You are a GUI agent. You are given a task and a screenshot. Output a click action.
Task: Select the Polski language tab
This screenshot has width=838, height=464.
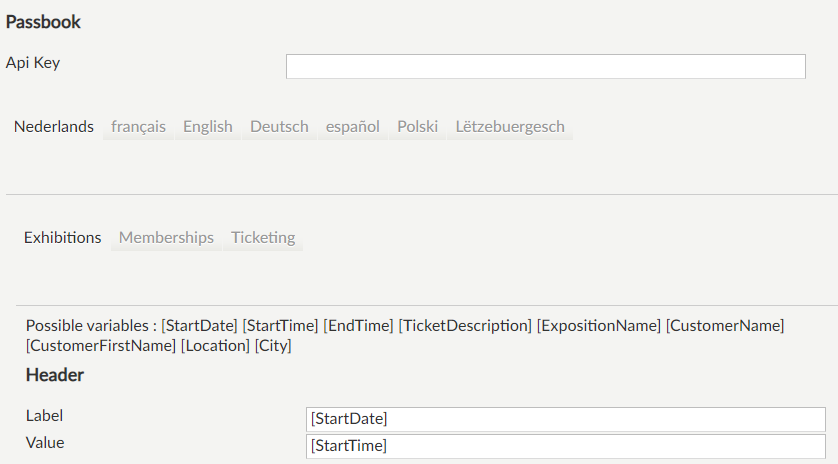pyautogui.click(x=418, y=127)
